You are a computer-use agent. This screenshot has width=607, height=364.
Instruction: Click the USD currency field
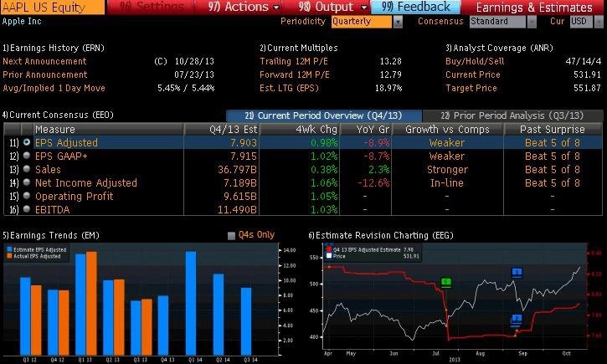click(581, 22)
